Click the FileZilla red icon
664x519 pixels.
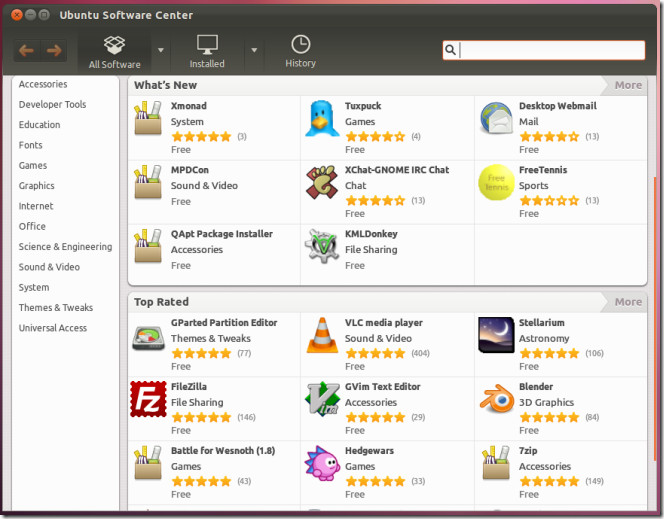coord(148,399)
